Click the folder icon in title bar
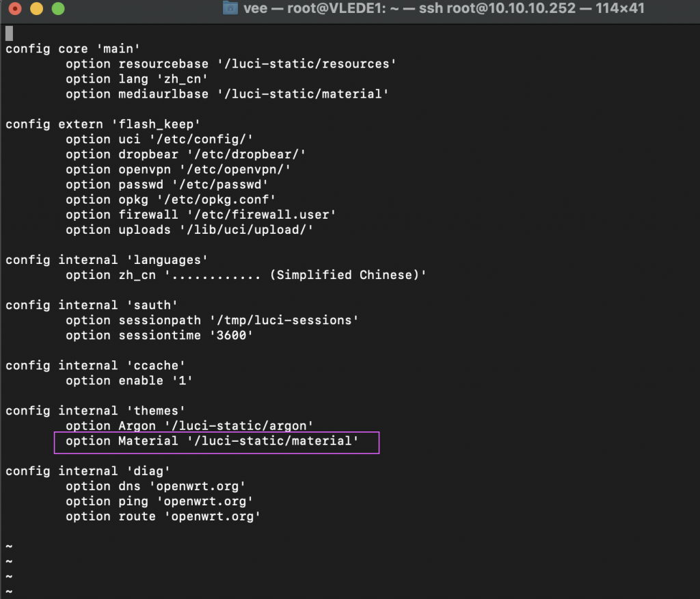 click(230, 8)
